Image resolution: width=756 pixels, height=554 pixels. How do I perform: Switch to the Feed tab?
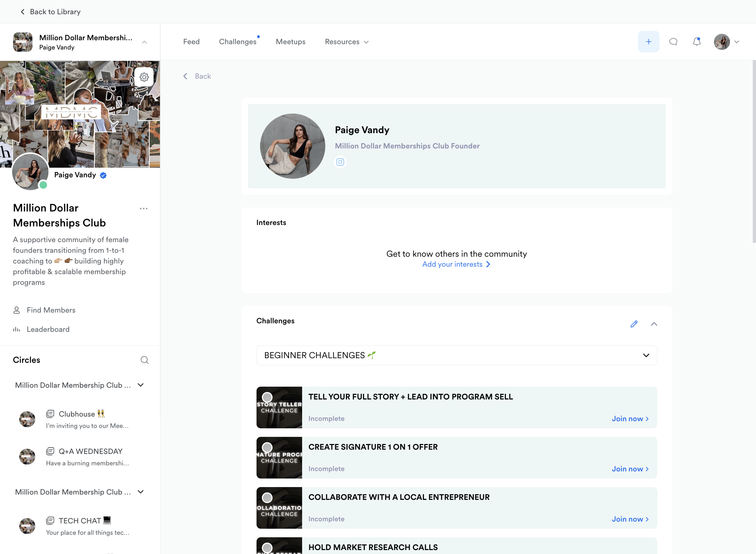[191, 42]
